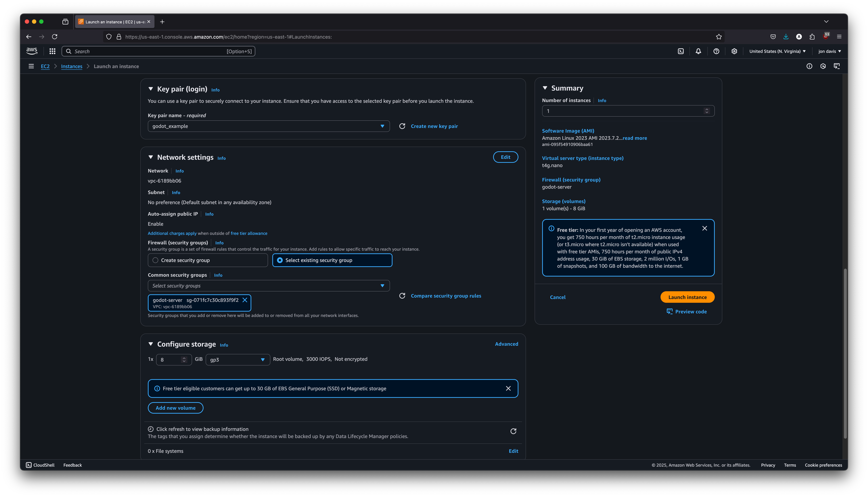
Task: Collapse the Key pair (login) section
Action: [x=151, y=89]
